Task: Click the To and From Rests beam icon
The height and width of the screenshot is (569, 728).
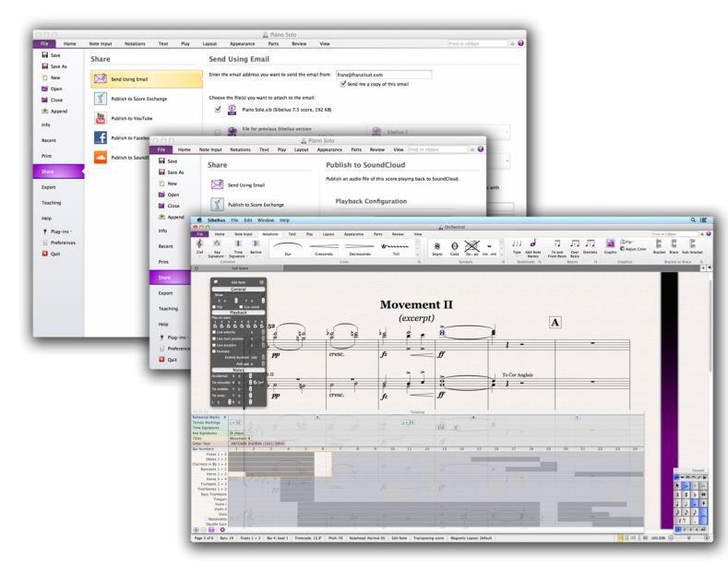Action: coord(556,243)
